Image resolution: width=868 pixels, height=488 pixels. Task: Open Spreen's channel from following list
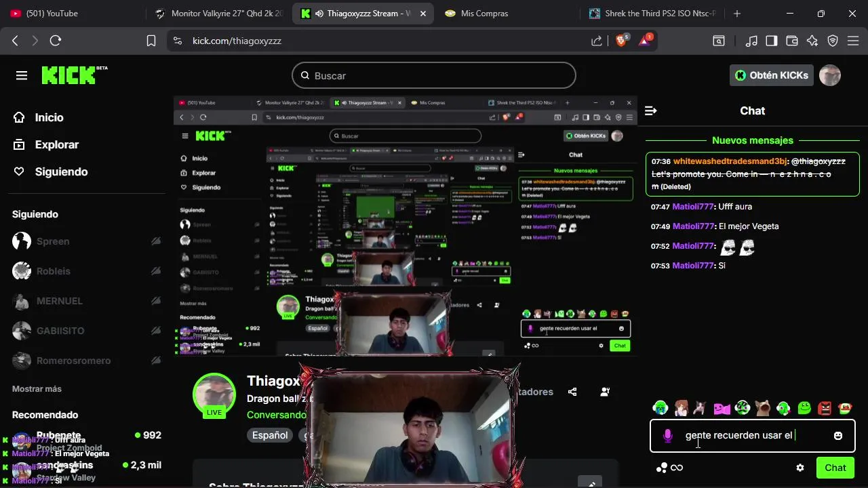(x=87, y=241)
